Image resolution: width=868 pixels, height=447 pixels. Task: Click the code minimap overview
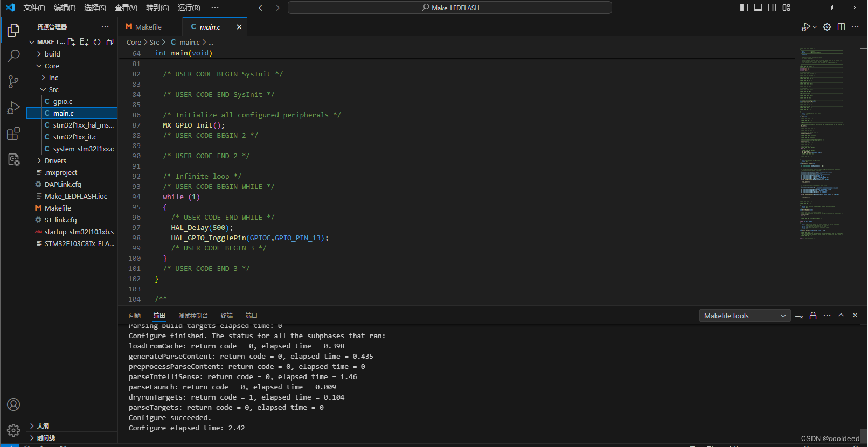[822, 143]
